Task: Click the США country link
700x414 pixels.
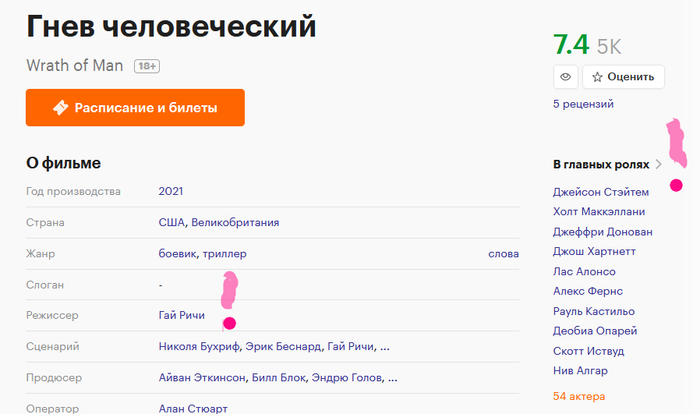Action: click(x=172, y=222)
